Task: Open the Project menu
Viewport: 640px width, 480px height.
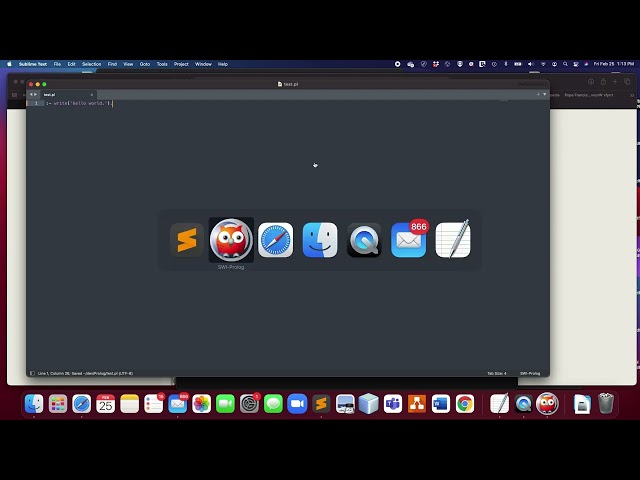Action: tap(181, 64)
